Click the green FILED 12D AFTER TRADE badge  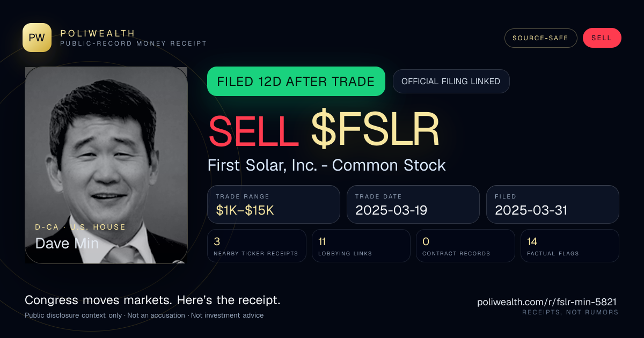296,82
